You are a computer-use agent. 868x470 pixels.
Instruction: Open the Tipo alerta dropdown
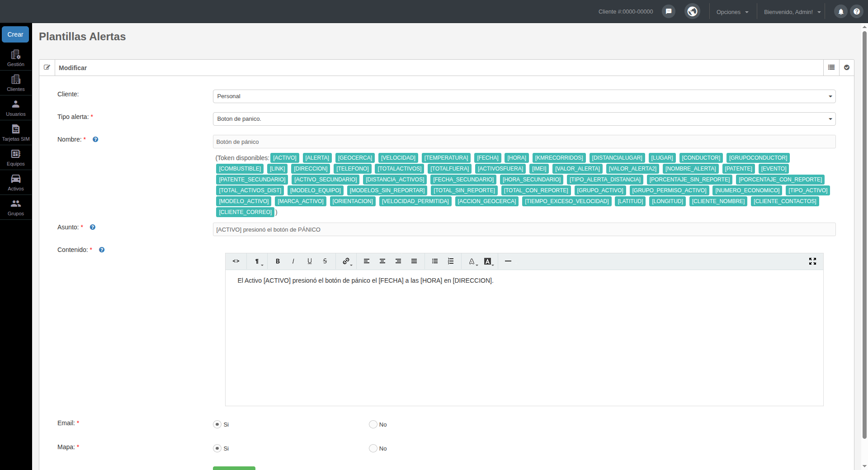click(524, 119)
